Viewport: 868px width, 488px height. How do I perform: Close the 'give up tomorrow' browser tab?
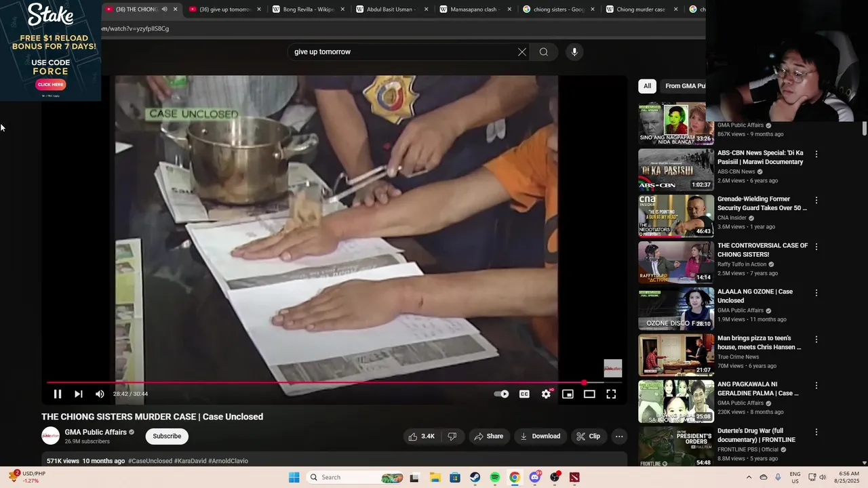pos(259,9)
